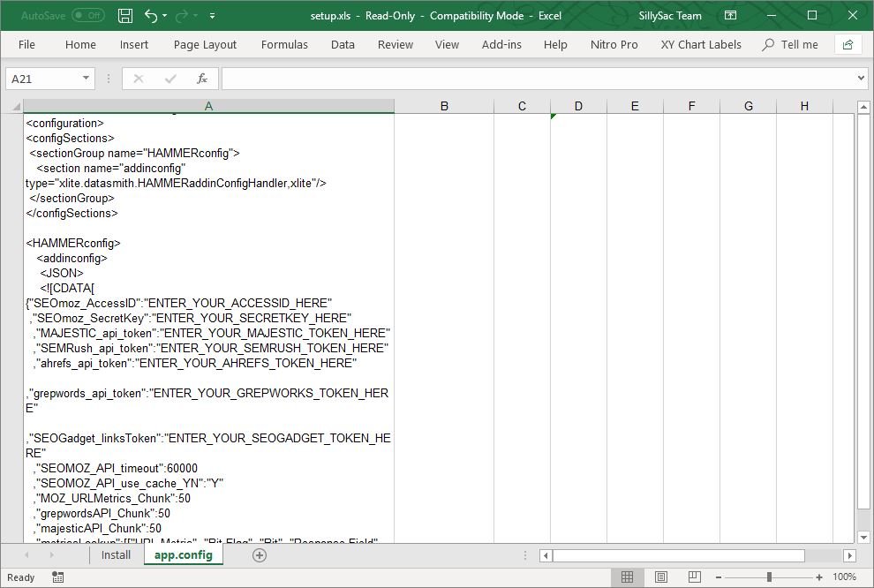Switch to Page Layout view icon
The width and height of the screenshot is (874, 588).
point(661,577)
